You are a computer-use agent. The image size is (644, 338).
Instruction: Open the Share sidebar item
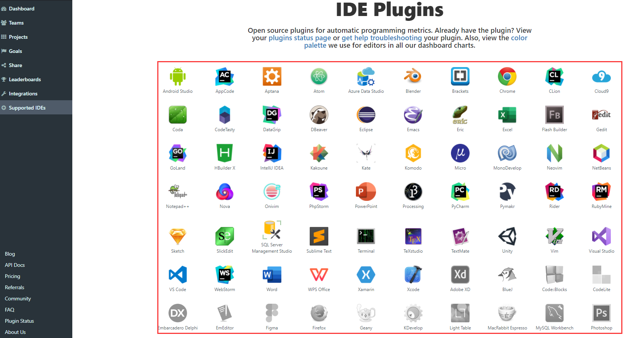[36, 65]
